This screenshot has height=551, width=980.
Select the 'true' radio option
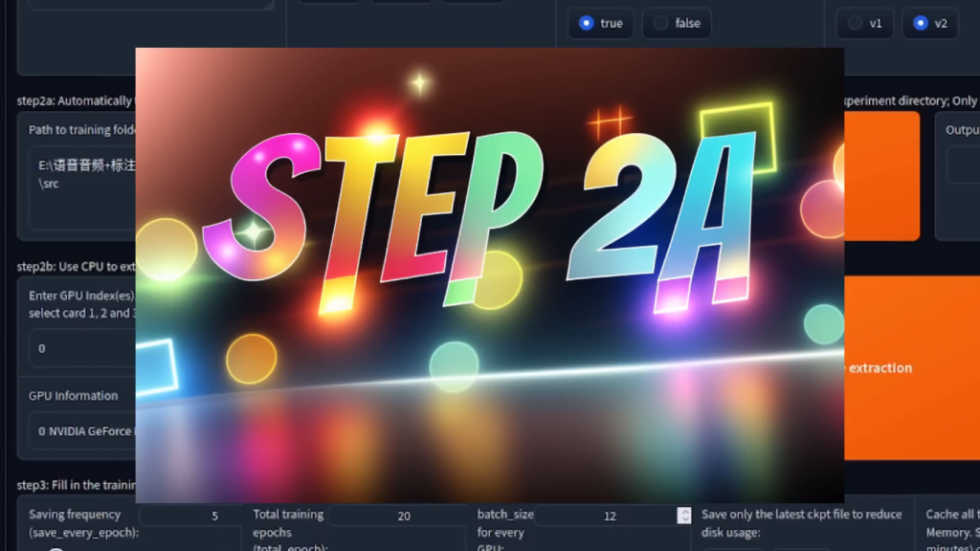tap(600, 23)
